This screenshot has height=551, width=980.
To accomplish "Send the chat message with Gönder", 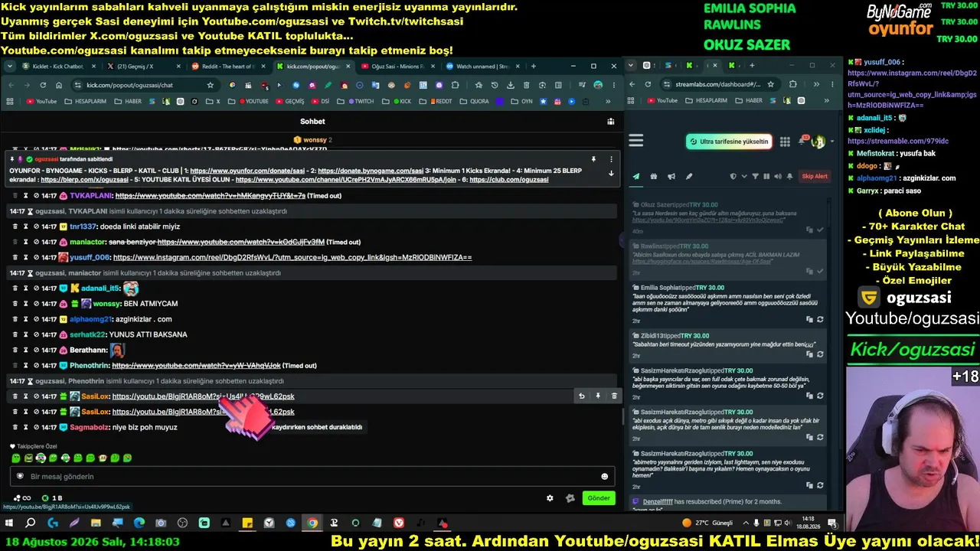I will pyautogui.click(x=599, y=498).
